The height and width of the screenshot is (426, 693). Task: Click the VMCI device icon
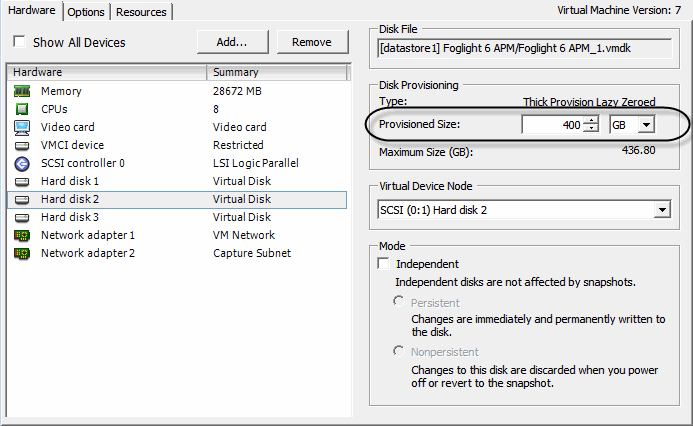pos(22,145)
